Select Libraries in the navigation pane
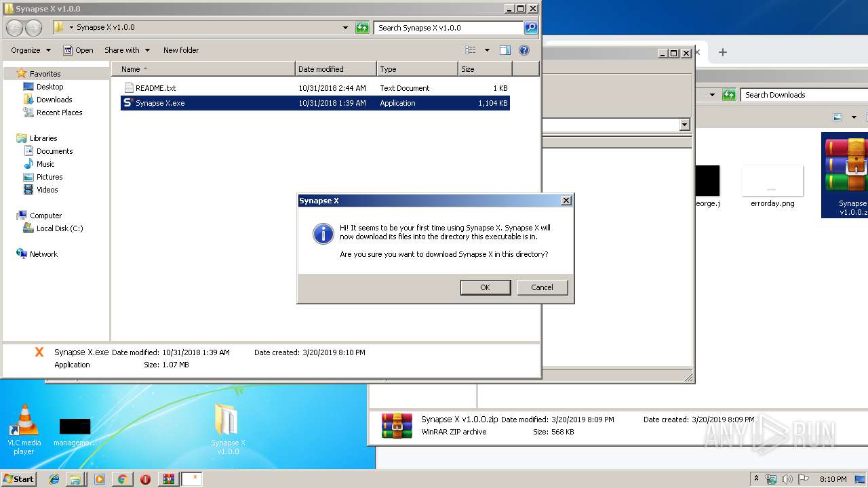Screen dimensions: 868x488 (x=43, y=138)
